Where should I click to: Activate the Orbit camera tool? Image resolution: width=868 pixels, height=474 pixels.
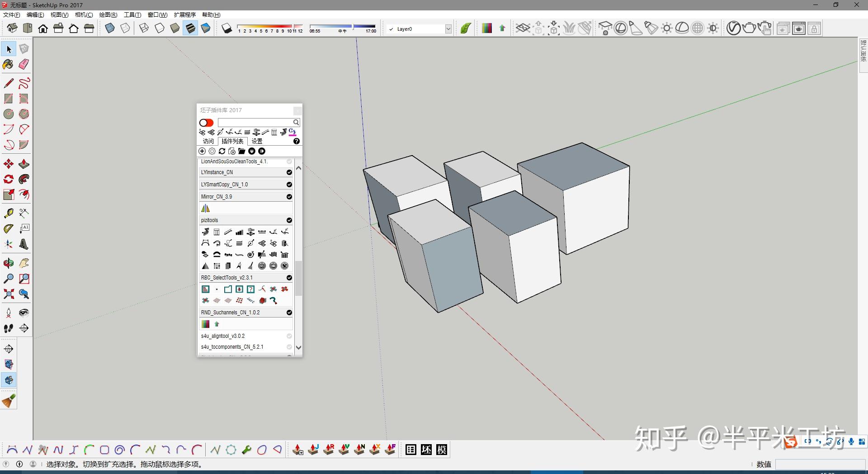(x=8, y=263)
